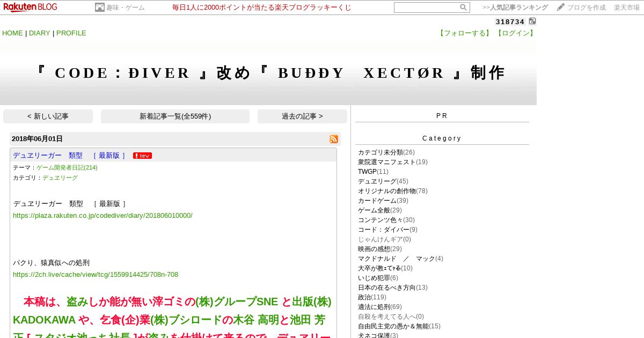This screenshot has width=644, height=338.
Task: Open the 趣味・ゲーム category link
Action: tap(126, 8)
